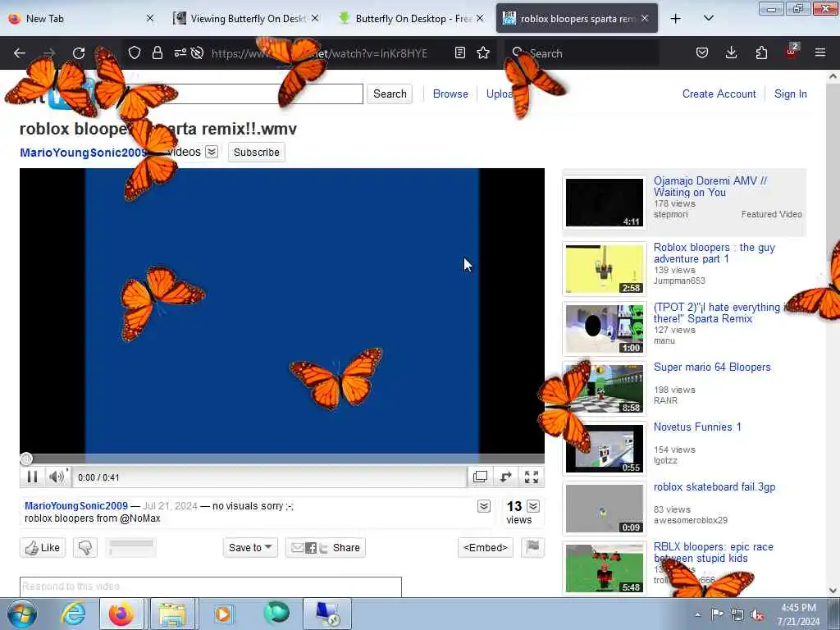Click the site security padlock icon
The image size is (840, 630).
(x=157, y=52)
